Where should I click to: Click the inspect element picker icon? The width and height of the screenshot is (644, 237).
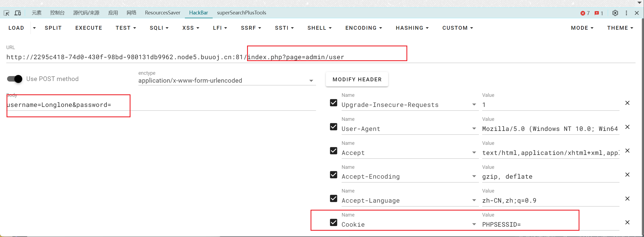tap(7, 13)
